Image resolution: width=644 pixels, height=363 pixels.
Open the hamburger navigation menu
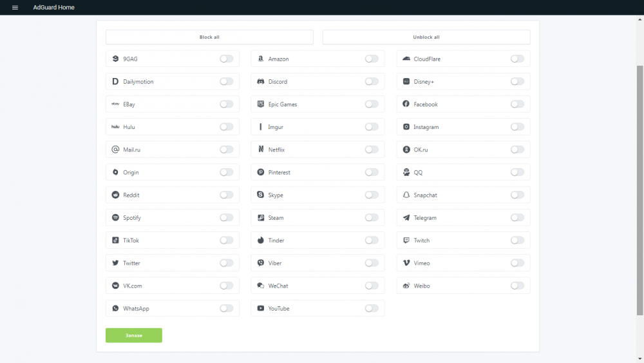(15, 8)
